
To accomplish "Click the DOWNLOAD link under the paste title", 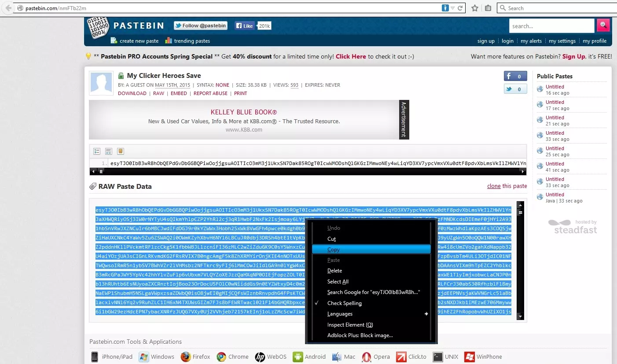I will (x=132, y=93).
